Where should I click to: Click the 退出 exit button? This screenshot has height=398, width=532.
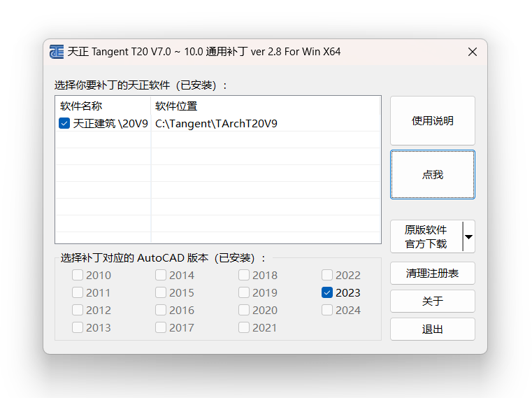[433, 329]
